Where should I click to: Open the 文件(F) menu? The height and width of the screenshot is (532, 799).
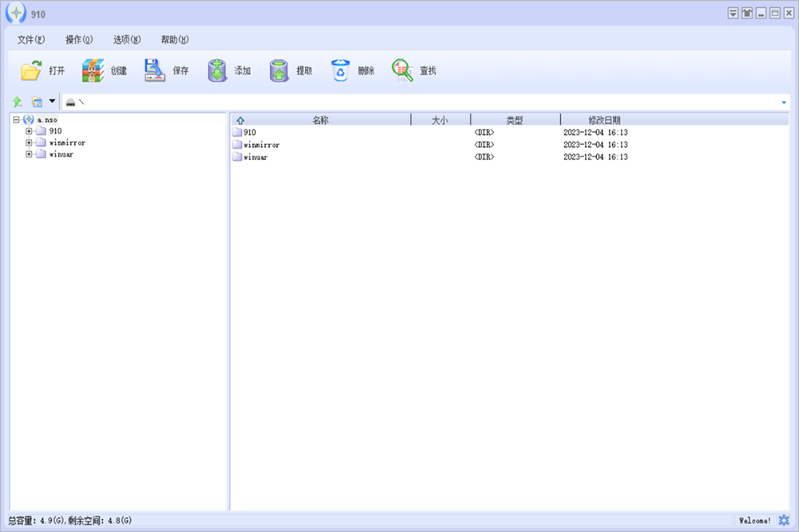tap(31, 39)
